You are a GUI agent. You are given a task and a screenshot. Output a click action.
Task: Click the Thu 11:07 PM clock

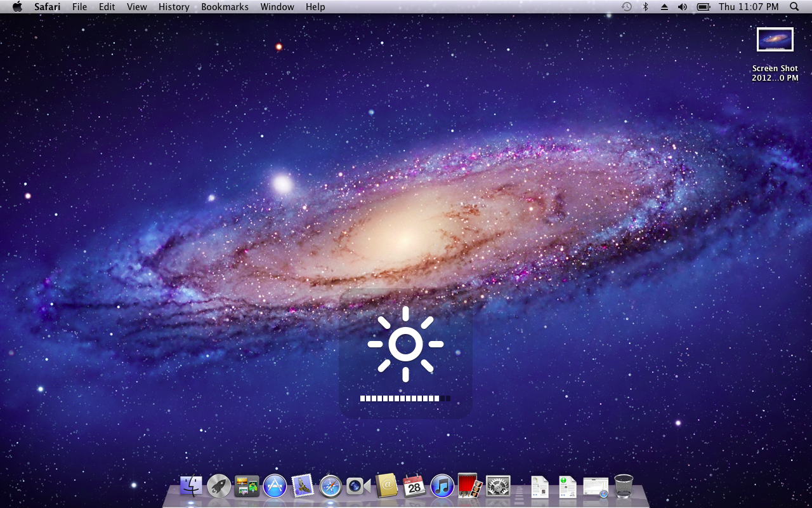749,7
